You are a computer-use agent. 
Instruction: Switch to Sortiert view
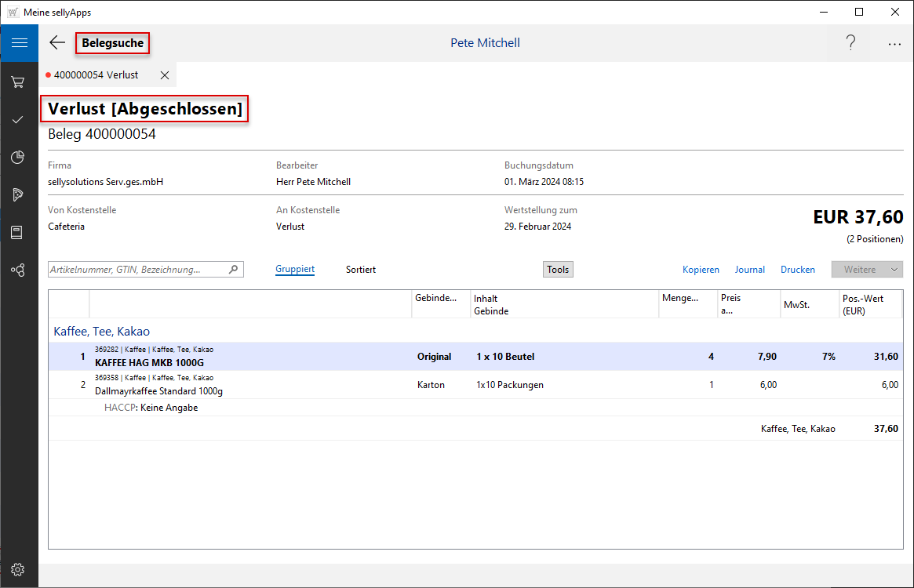coord(361,269)
